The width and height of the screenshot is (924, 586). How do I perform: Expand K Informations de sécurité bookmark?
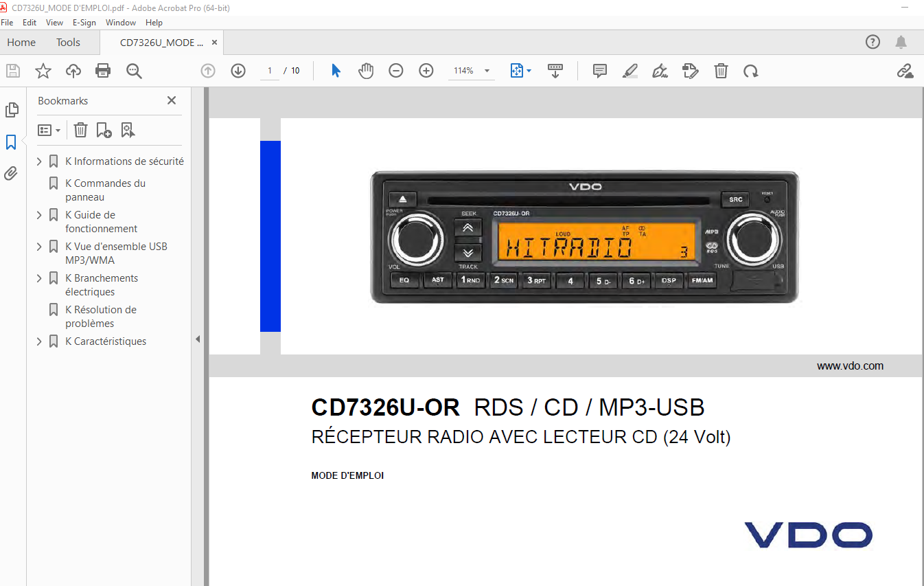click(39, 161)
